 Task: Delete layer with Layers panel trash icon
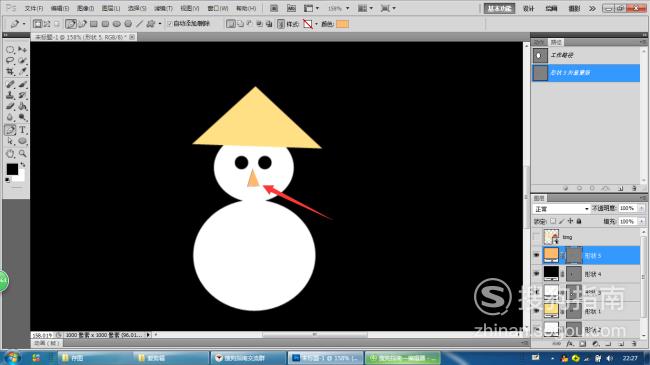[634, 343]
